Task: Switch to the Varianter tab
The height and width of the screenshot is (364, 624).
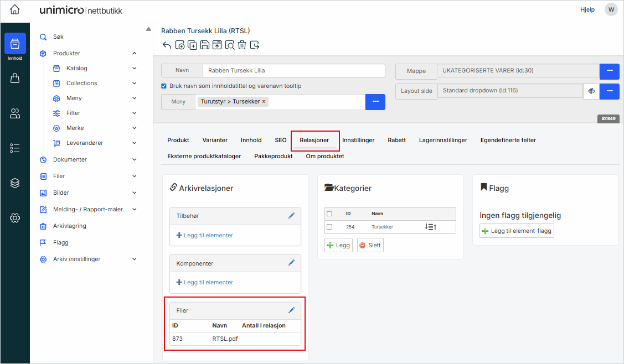Action: coord(215,140)
